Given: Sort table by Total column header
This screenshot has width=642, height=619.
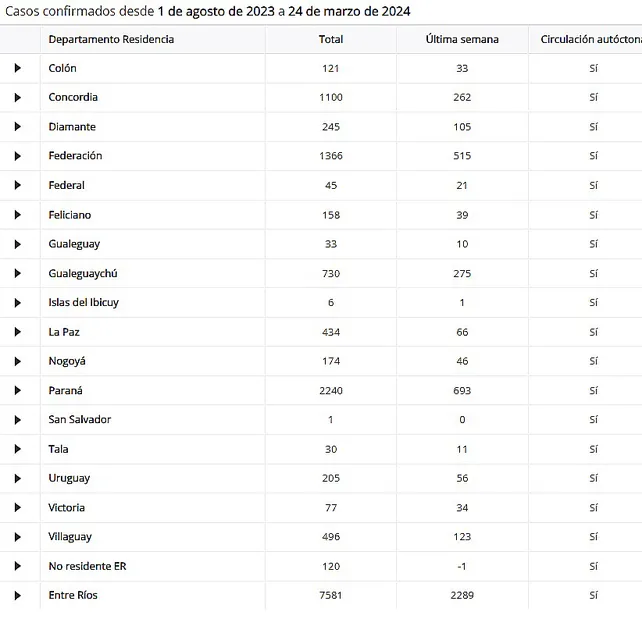Looking at the screenshot, I should pos(331,39).
